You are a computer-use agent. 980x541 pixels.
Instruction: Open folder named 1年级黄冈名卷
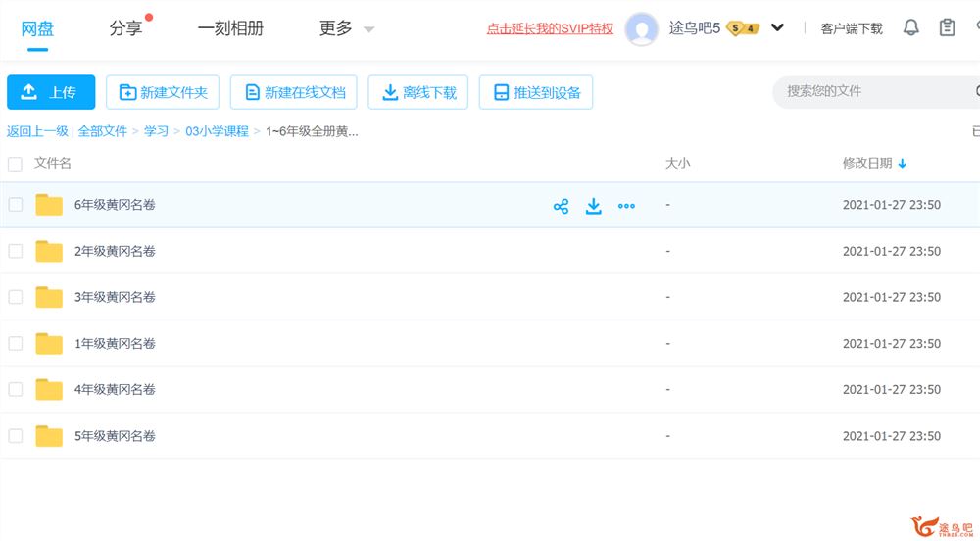click(115, 343)
